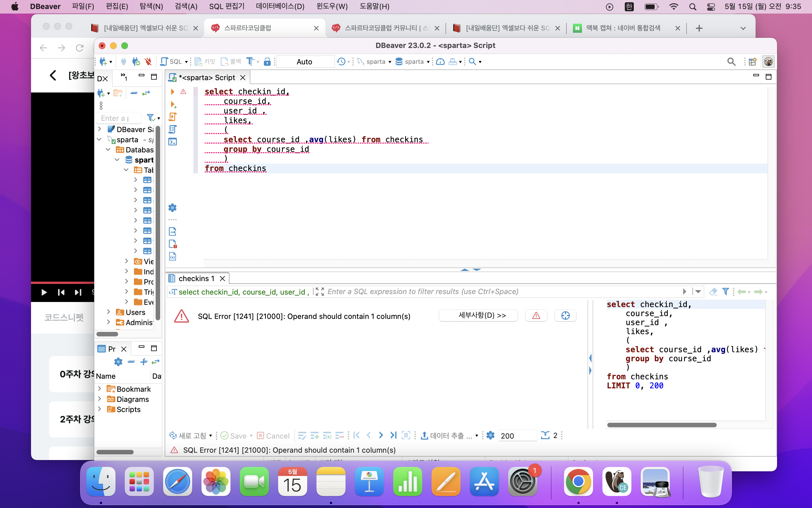This screenshot has height=508, width=812.
Task: Open the 파일(F) menu
Action: coord(83,7)
